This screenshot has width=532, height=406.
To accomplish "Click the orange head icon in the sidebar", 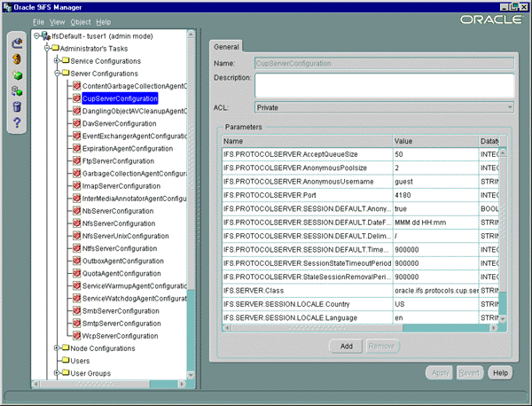I will (x=17, y=59).
